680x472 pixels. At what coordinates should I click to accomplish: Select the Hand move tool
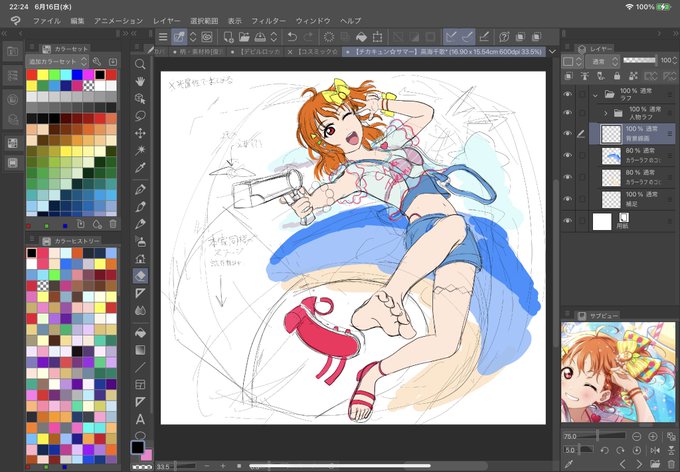tap(140, 81)
